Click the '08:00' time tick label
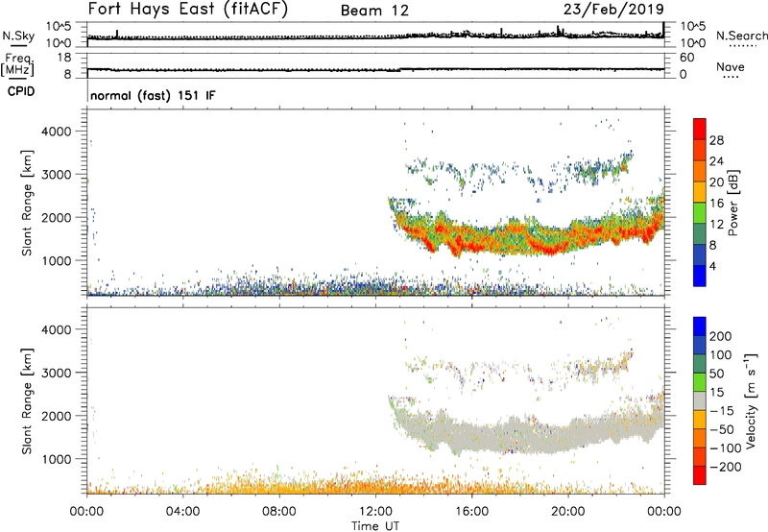 (x=279, y=512)
